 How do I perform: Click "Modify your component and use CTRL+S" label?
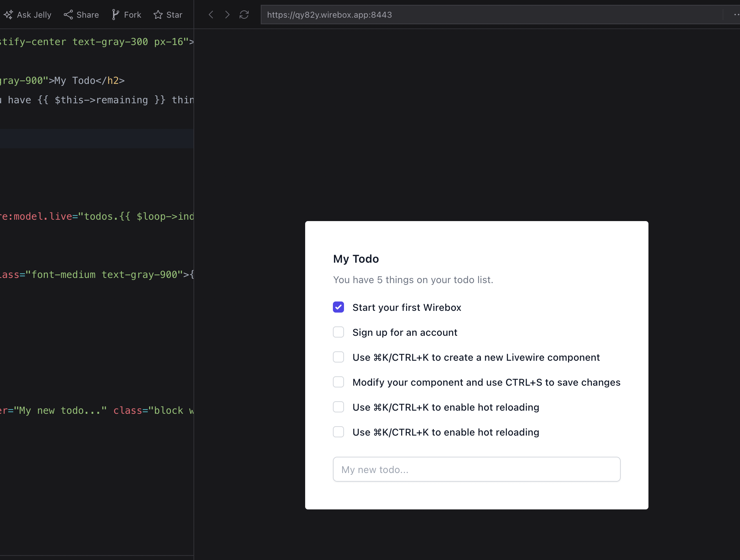486,382
